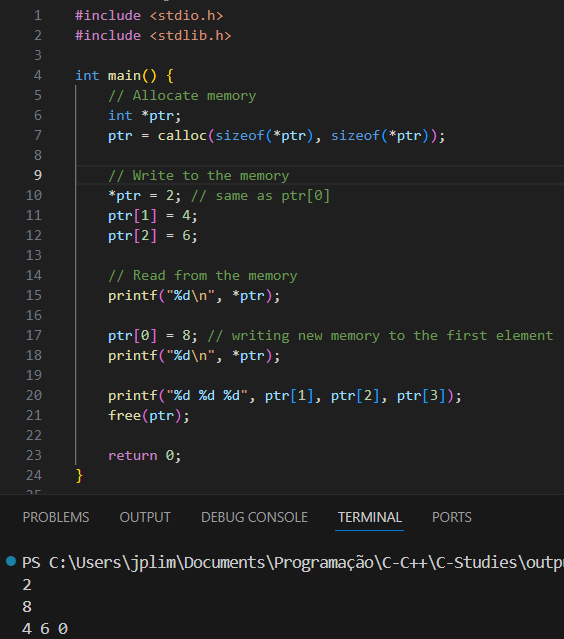The image size is (564, 639).
Task: Click the '// same as ptr[0]' comment
Action: click(260, 195)
